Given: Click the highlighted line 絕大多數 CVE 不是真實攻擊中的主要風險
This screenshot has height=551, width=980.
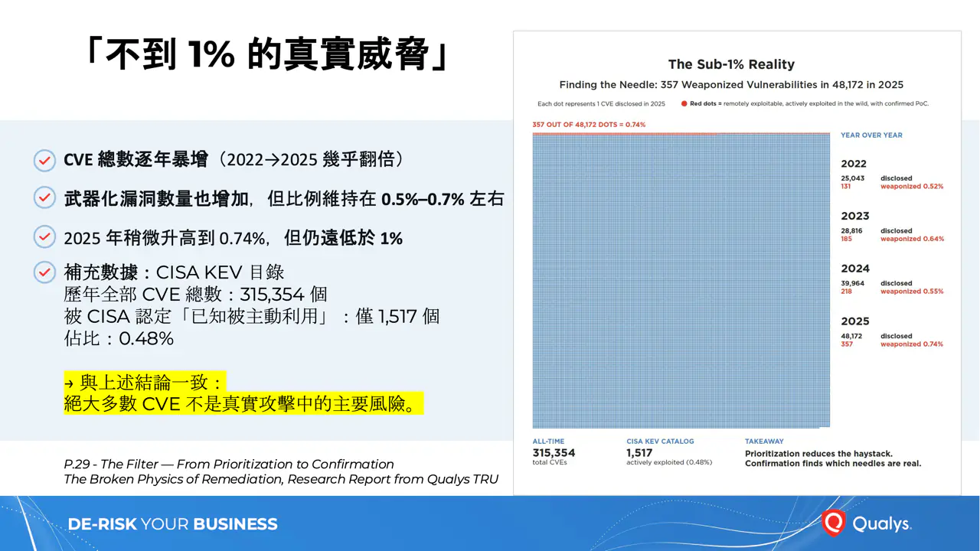Looking at the screenshot, I should 243,403.
